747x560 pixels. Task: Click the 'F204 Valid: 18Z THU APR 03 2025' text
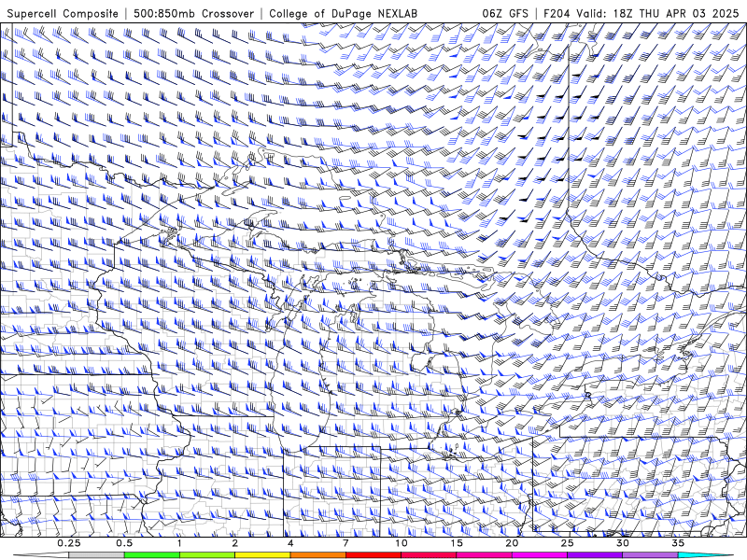click(x=641, y=13)
